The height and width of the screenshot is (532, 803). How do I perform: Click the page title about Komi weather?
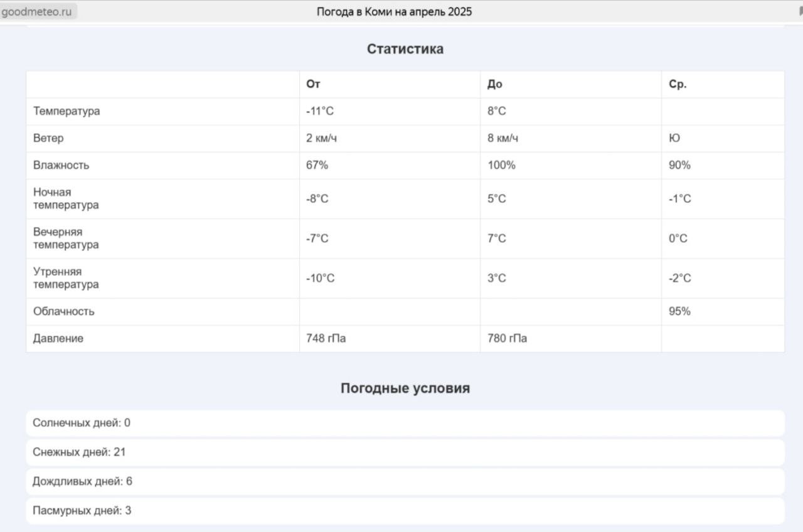click(394, 12)
